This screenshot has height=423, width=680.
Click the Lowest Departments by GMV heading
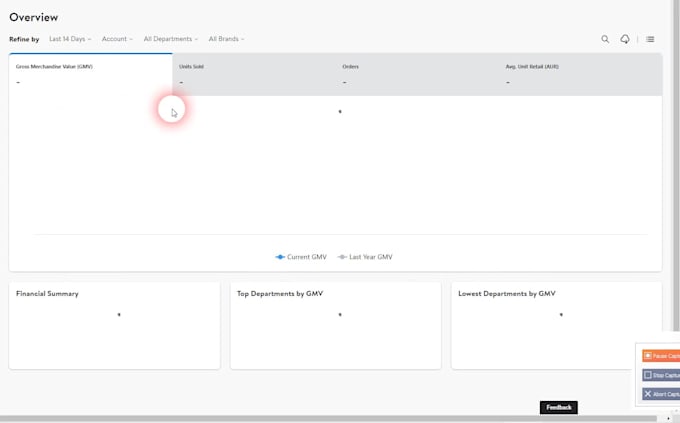click(507, 294)
